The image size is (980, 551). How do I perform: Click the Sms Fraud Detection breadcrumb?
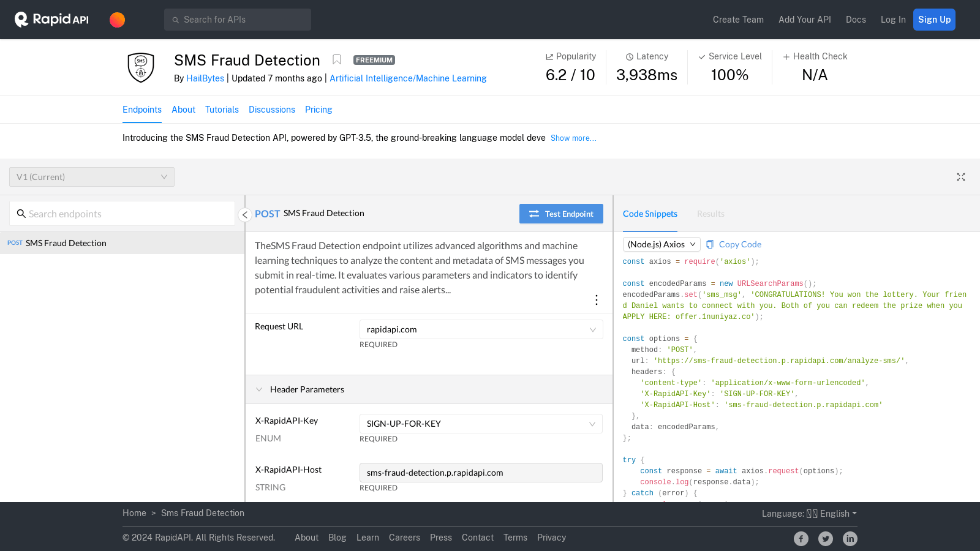coord(203,513)
